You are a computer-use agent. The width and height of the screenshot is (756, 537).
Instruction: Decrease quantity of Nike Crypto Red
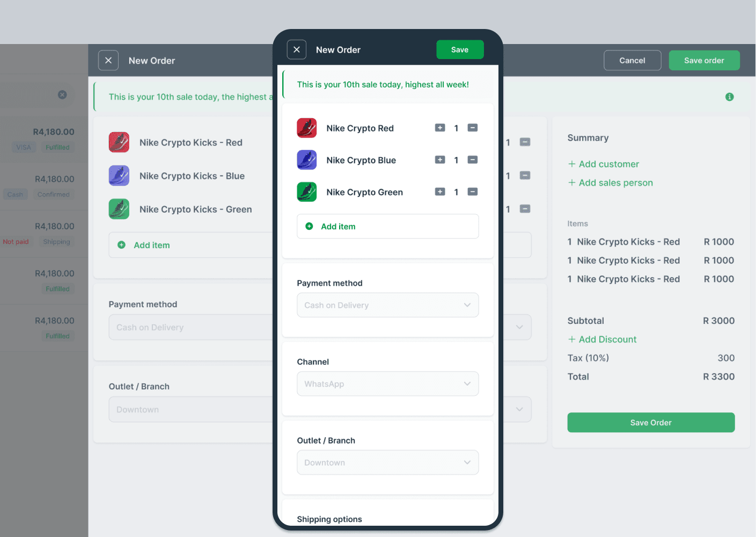click(473, 128)
